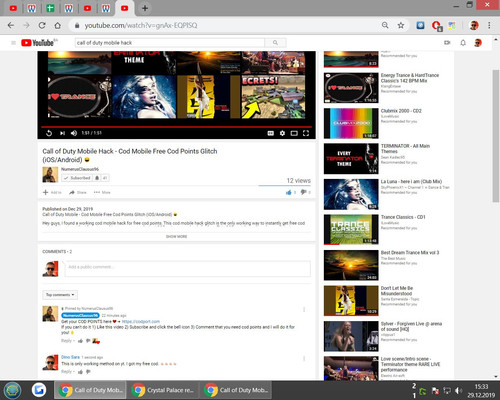Viewport: 500px width, 400px height.
Task: Open Windows Start button
Action: (13, 390)
